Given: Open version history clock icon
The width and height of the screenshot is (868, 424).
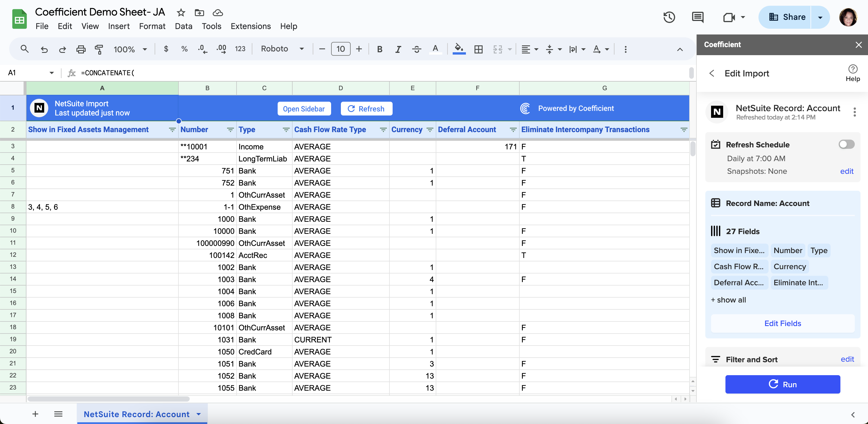Looking at the screenshot, I should 669,17.
